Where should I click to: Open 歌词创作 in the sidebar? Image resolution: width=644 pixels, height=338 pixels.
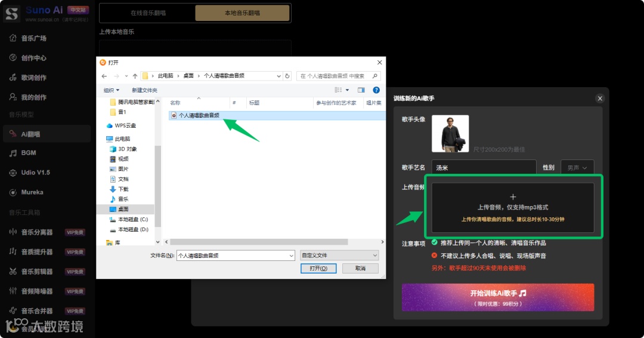coord(33,78)
